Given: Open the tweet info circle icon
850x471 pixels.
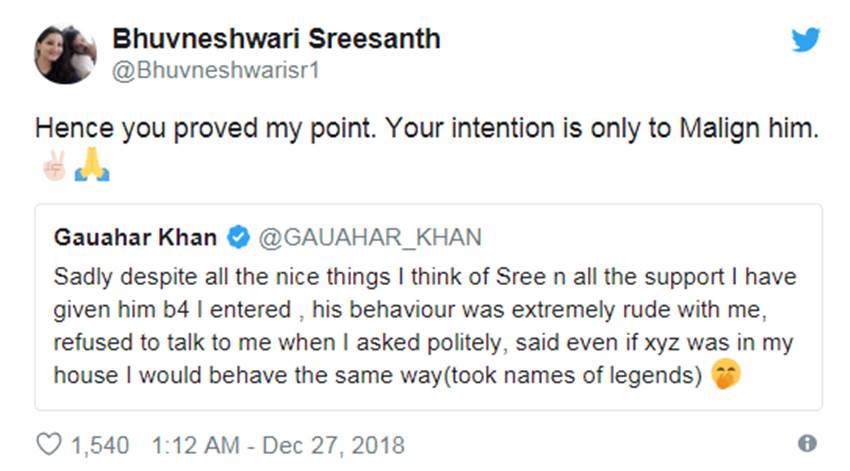Looking at the screenshot, I should coord(807,443).
